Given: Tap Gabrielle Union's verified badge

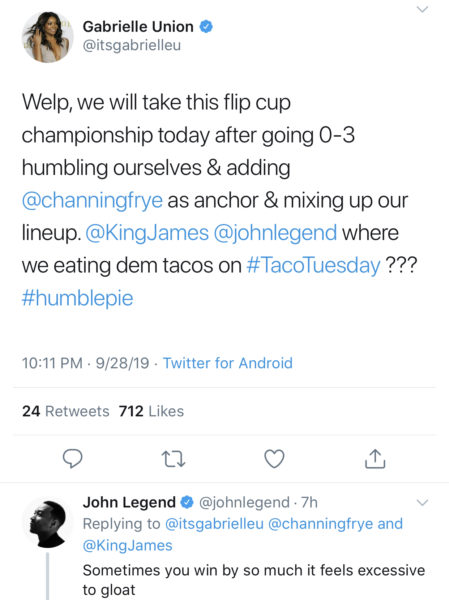Looking at the screenshot, I should [206, 26].
